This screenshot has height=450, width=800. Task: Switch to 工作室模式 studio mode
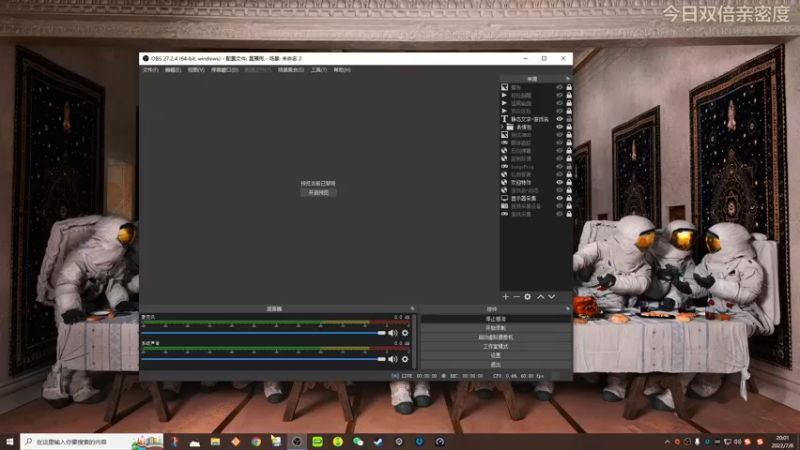495,346
